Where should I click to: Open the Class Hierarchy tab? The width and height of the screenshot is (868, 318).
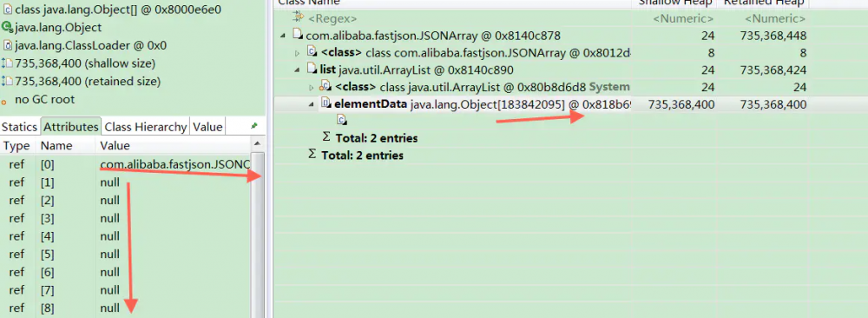(x=146, y=127)
